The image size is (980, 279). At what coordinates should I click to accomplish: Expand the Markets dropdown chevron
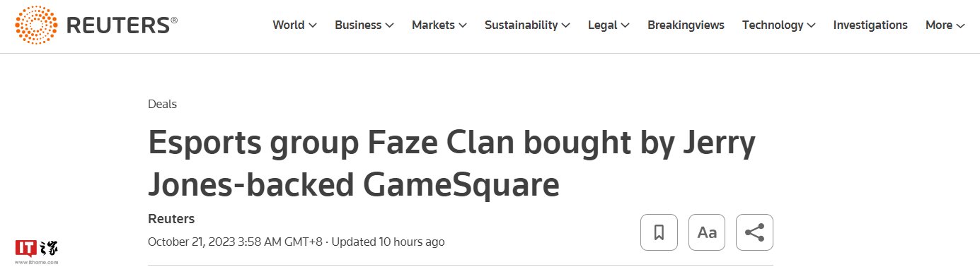pyautogui.click(x=463, y=25)
